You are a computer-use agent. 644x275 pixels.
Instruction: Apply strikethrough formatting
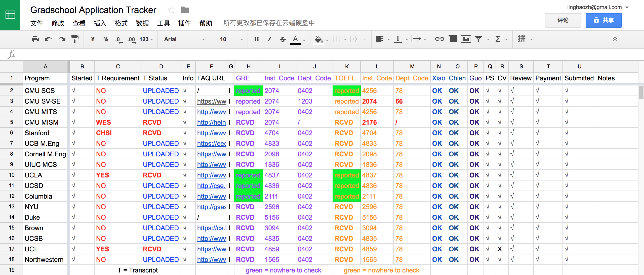[x=283, y=39]
